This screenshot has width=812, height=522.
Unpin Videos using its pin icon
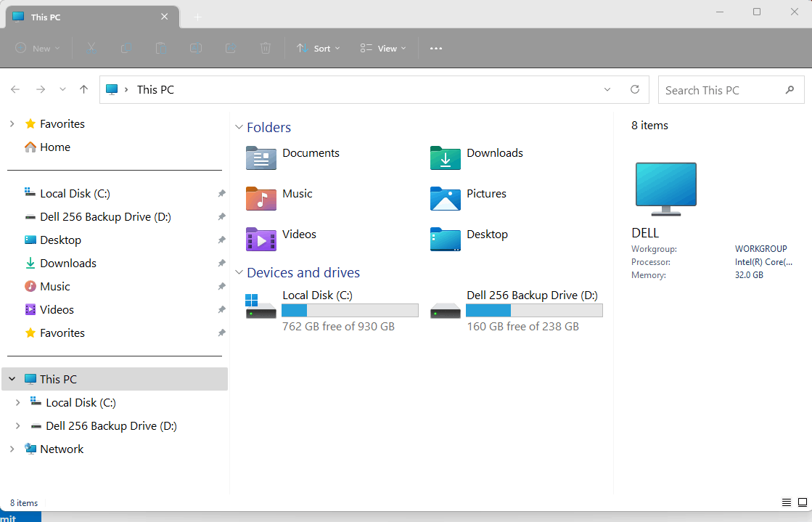[x=221, y=309]
